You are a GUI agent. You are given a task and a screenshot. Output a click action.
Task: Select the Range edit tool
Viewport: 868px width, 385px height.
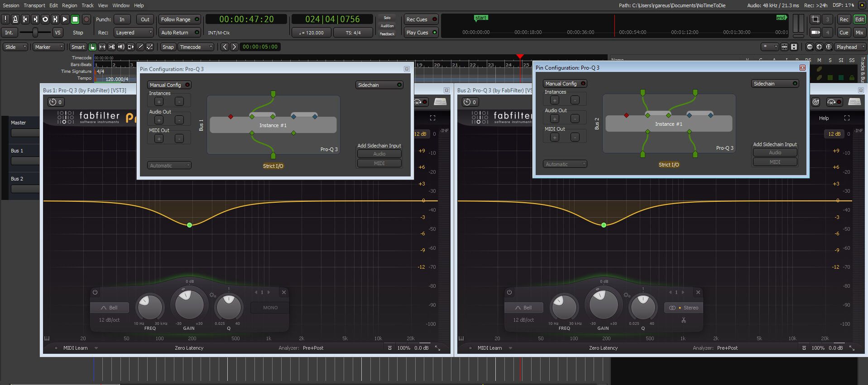click(102, 47)
